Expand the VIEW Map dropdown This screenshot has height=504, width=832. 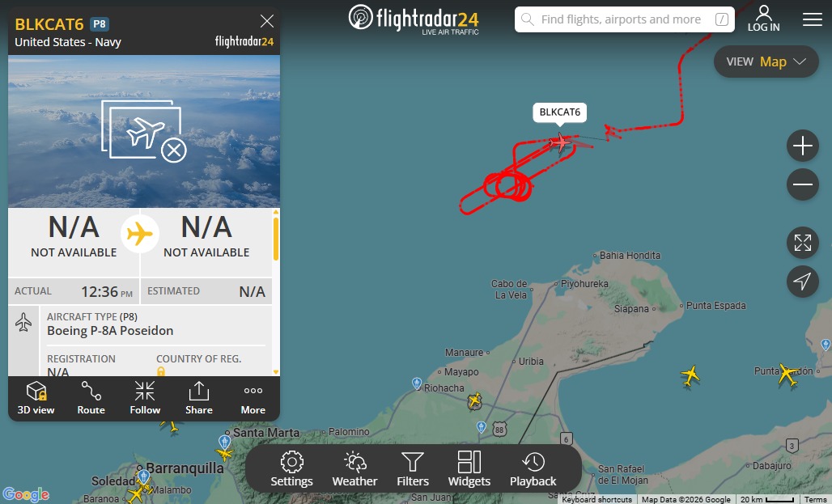click(766, 61)
